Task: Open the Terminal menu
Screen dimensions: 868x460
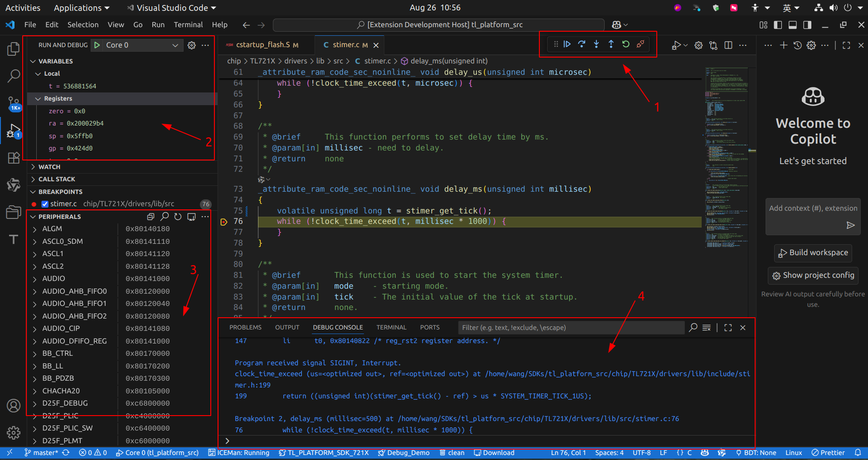Action: point(188,24)
